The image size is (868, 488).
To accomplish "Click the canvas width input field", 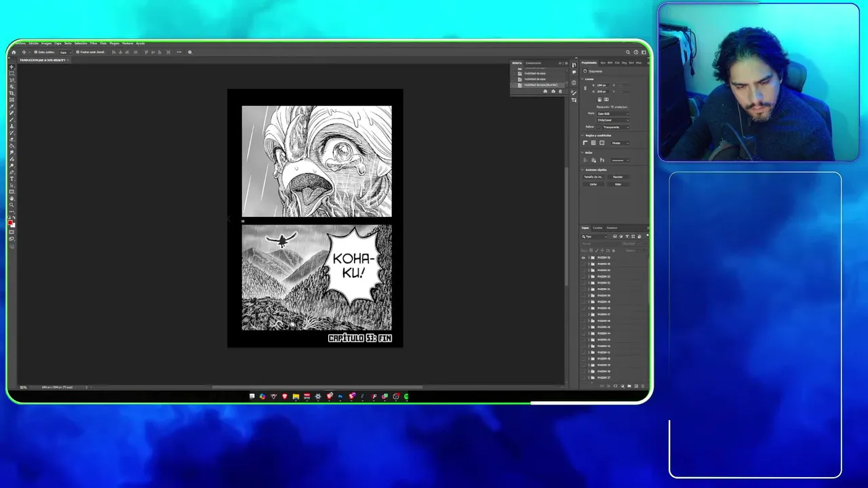I will [x=602, y=85].
